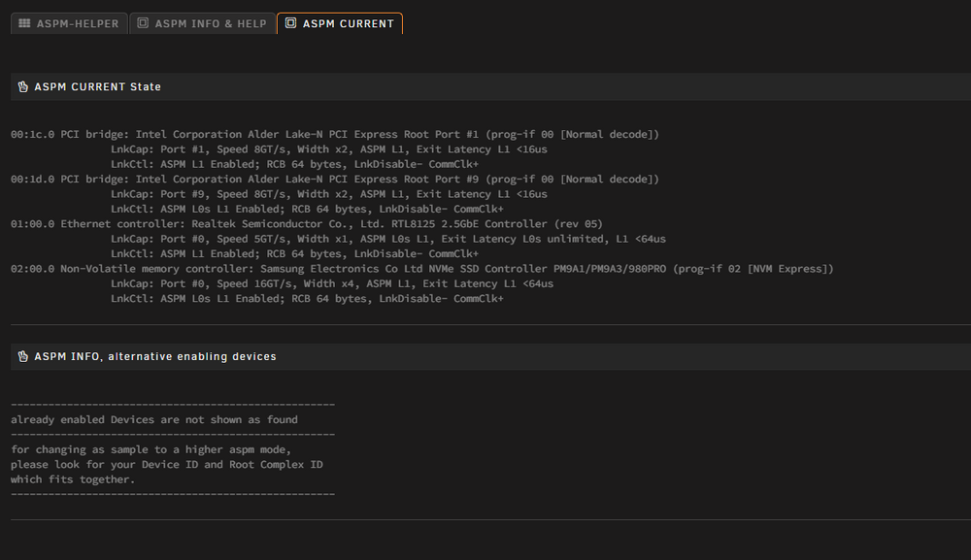Click the ASPM INFO, alternative enabling devices header
Screen dimensions: 971x560
point(490,356)
